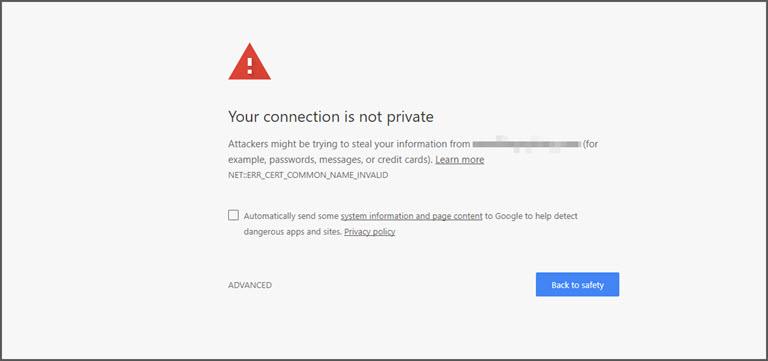Click the 'to Google to help detect' text
The width and height of the screenshot is (768, 361).
tap(531, 216)
